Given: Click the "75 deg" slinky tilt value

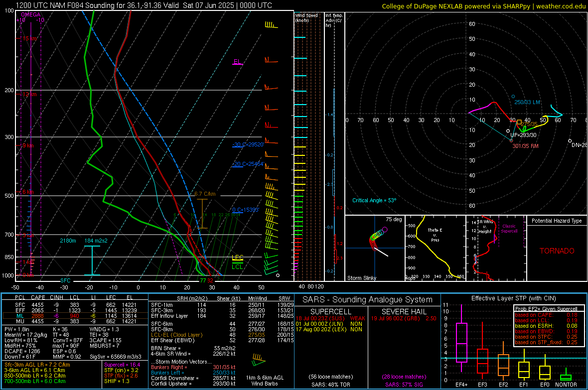Looking at the screenshot, I should (394, 219).
